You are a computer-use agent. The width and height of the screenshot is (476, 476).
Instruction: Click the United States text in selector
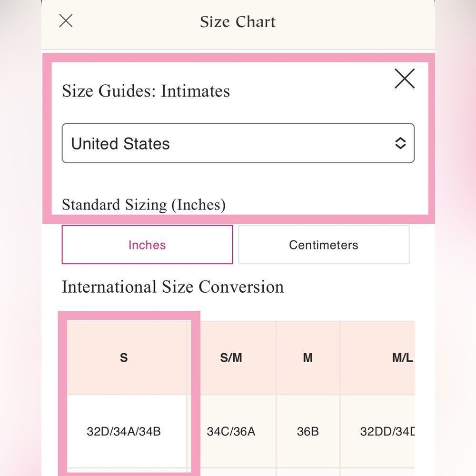pos(120,143)
